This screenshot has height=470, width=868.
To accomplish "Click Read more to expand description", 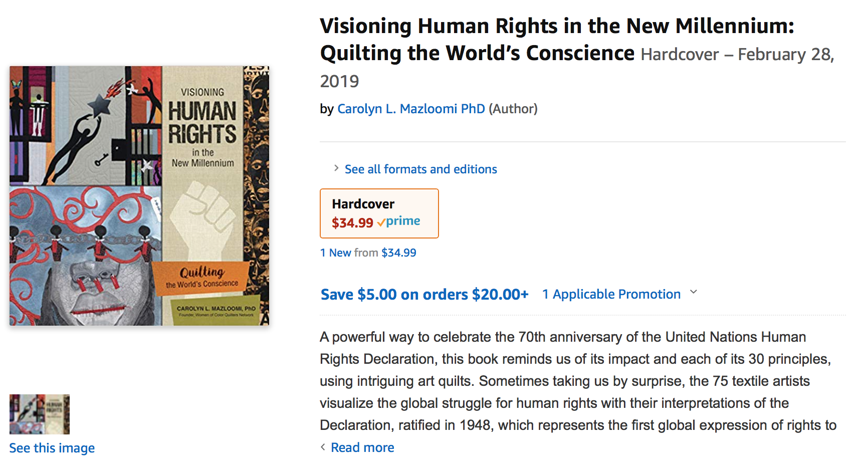I will click(362, 447).
